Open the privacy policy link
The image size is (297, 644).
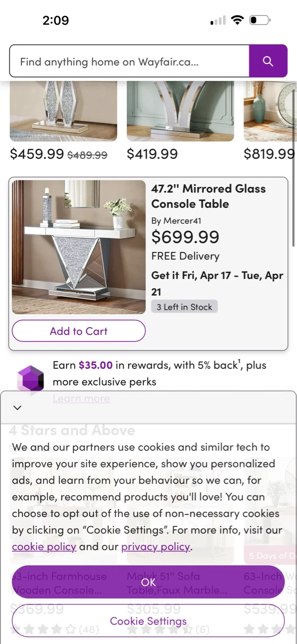[155, 547]
